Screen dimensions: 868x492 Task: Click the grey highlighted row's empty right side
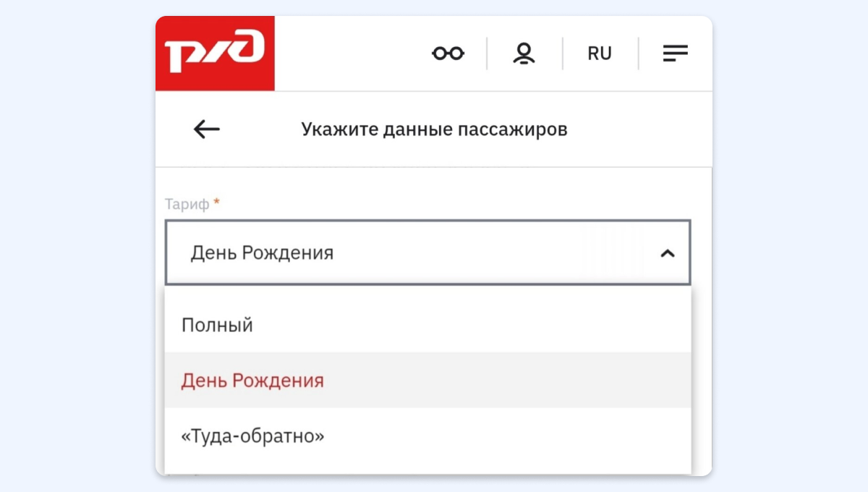[x=542, y=381]
